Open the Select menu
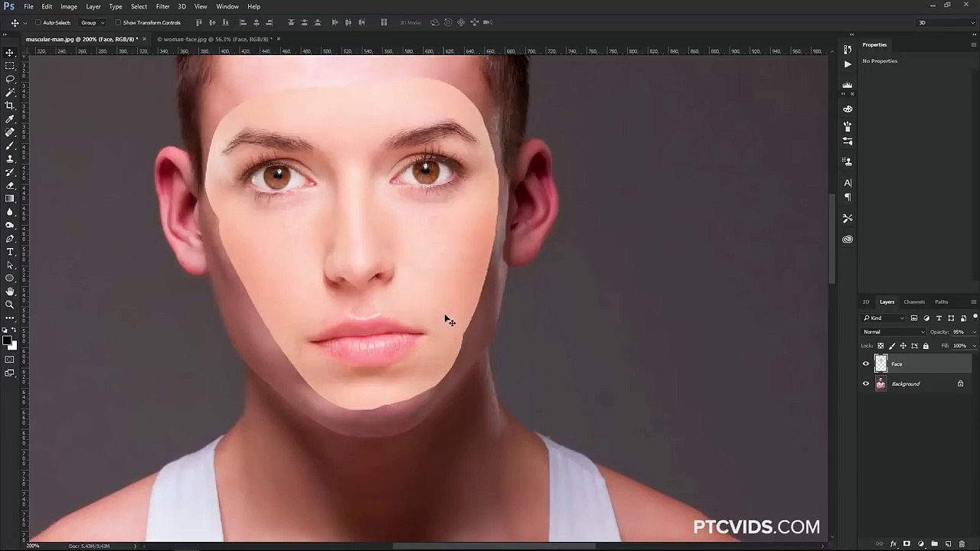 139,6
